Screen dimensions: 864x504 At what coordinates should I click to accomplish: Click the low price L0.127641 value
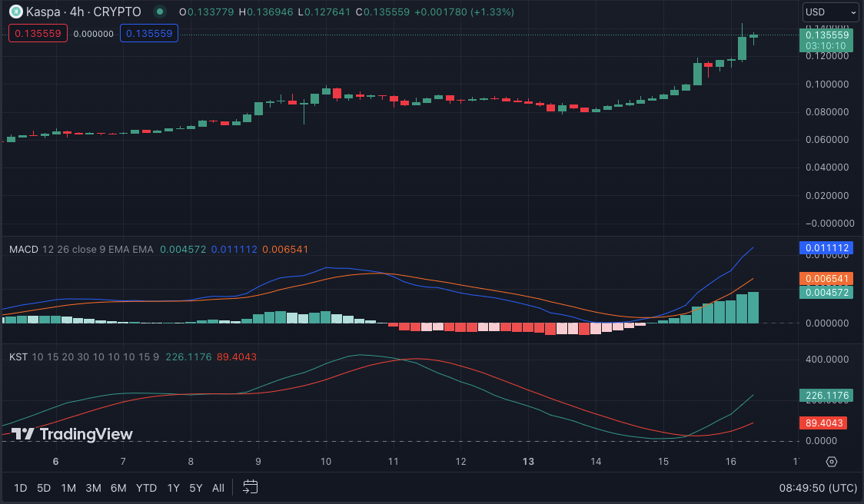[324, 12]
